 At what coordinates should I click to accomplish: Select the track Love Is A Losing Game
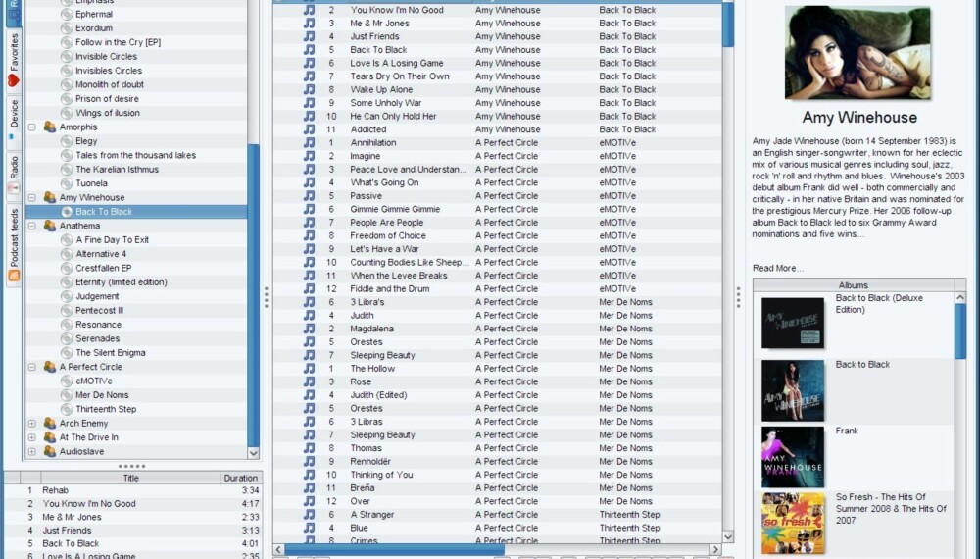[x=397, y=63]
